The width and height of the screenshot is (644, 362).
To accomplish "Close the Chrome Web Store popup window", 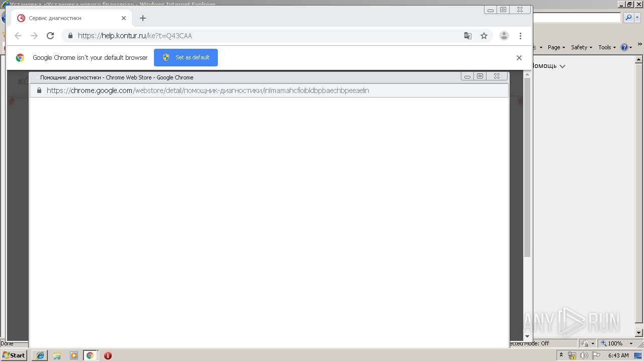I will coord(497,76).
